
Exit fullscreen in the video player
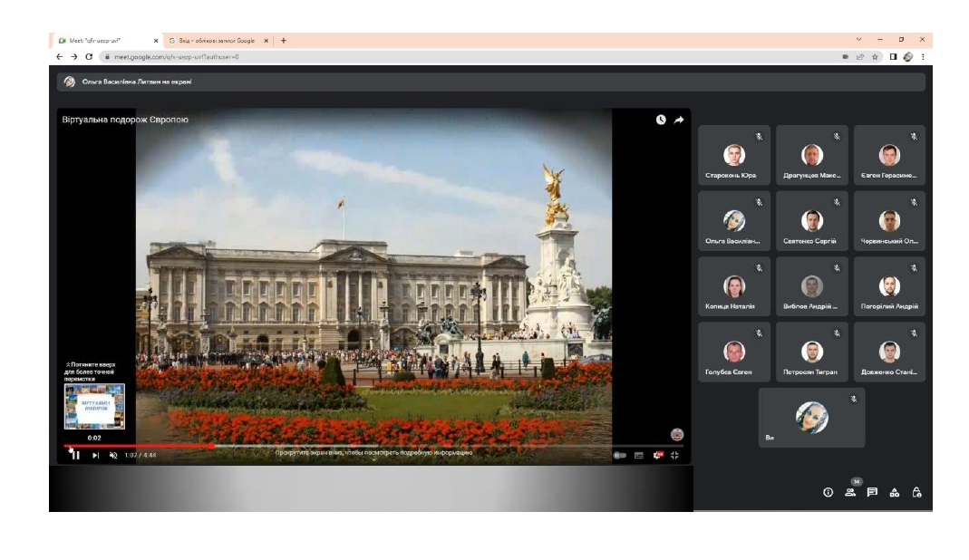tap(674, 456)
